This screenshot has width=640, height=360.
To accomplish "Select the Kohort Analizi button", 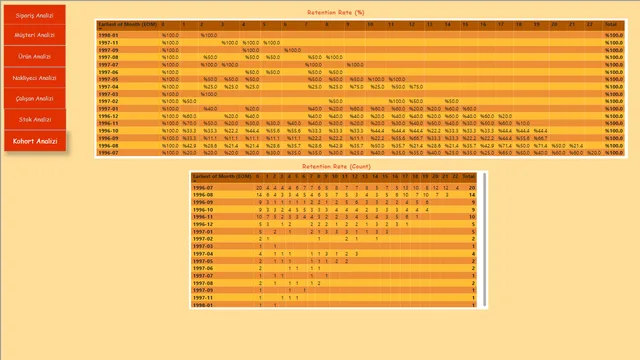I will [x=35, y=141].
